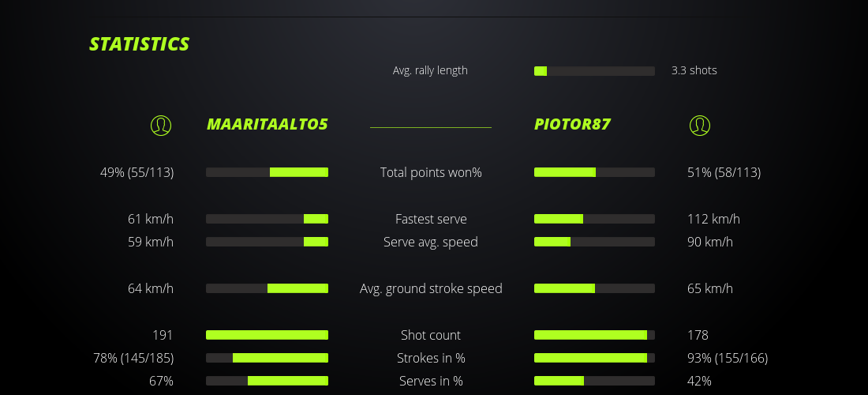Open the PIOTOR87 player name link
868x395 pixels.
point(572,124)
